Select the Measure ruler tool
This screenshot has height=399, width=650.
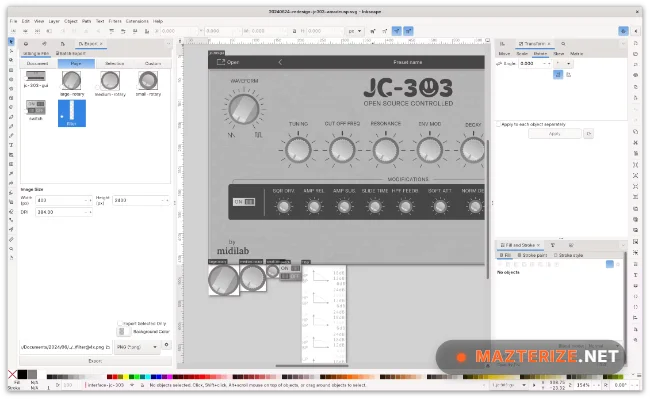[11, 239]
